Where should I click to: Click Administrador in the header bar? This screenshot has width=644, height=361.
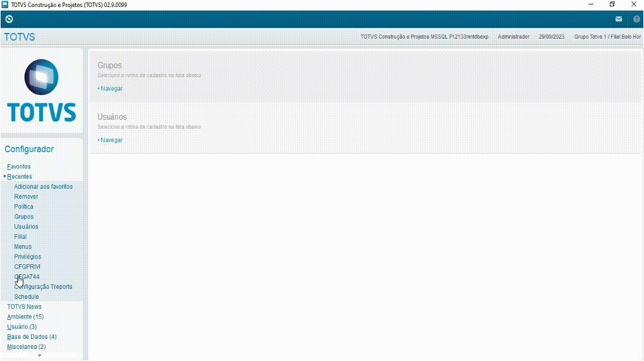point(514,37)
